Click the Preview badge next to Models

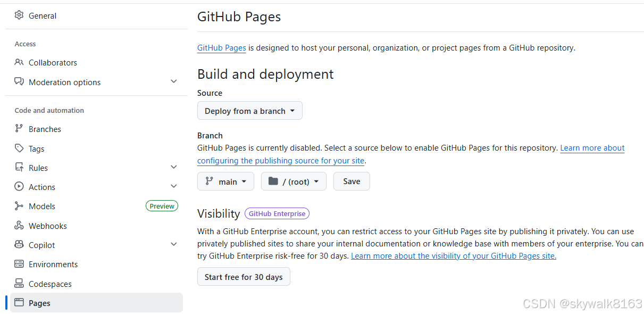pyautogui.click(x=162, y=206)
